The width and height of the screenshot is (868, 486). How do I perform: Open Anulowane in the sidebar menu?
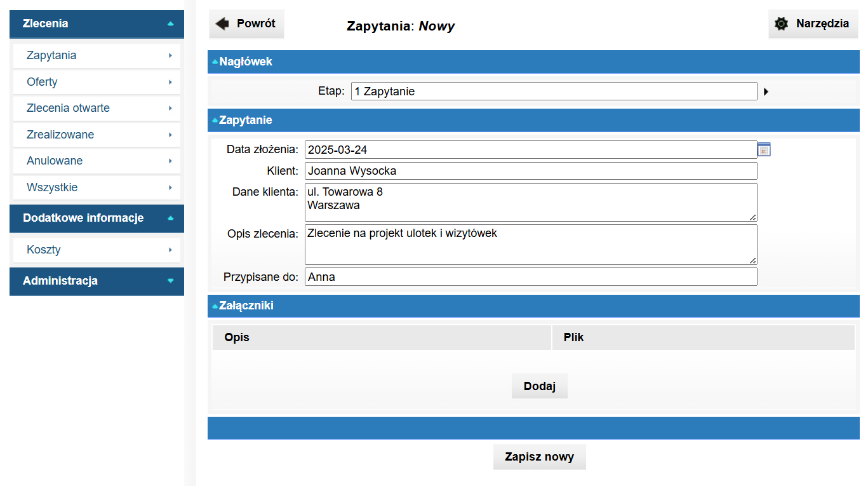[97, 161]
